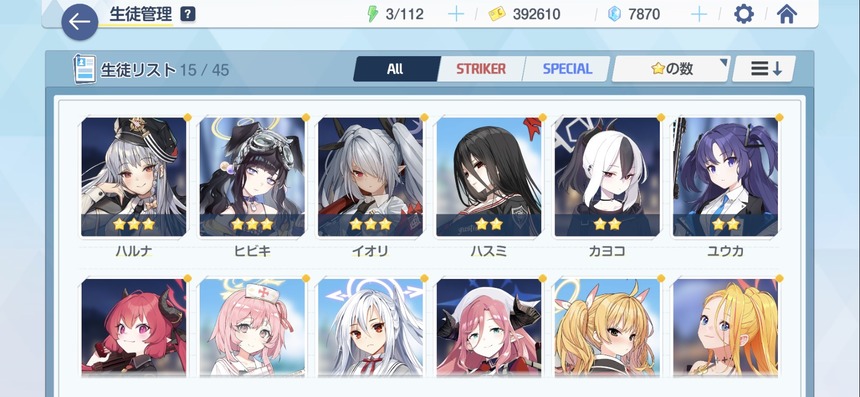Open the ★の数 sort dropdown
860x397 pixels.
tap(671, 69)
